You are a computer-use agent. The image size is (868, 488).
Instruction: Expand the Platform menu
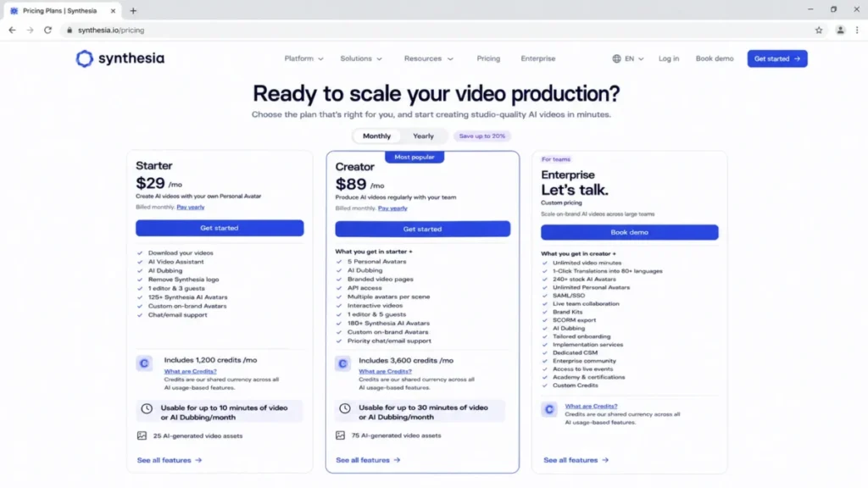[x=304, y=58]
